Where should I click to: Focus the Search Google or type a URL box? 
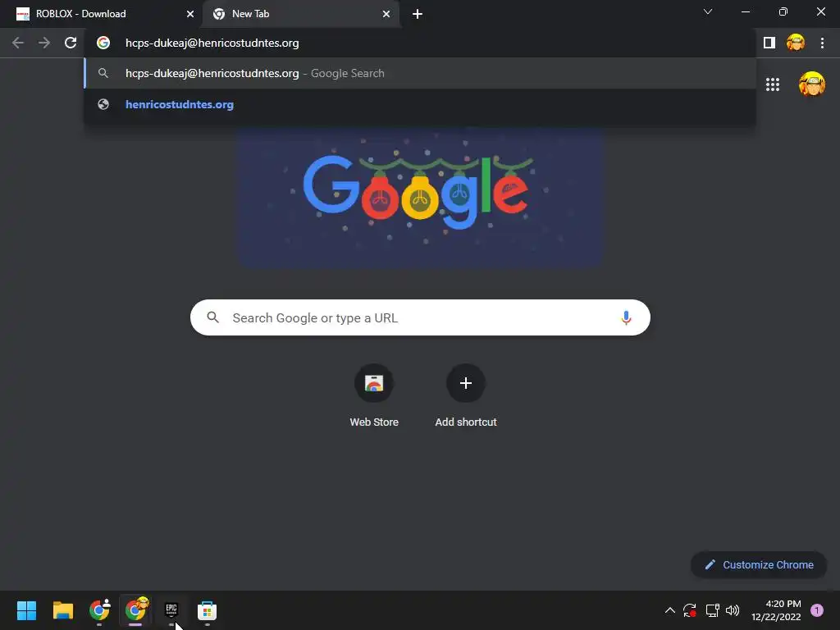(x=420, y=317)
